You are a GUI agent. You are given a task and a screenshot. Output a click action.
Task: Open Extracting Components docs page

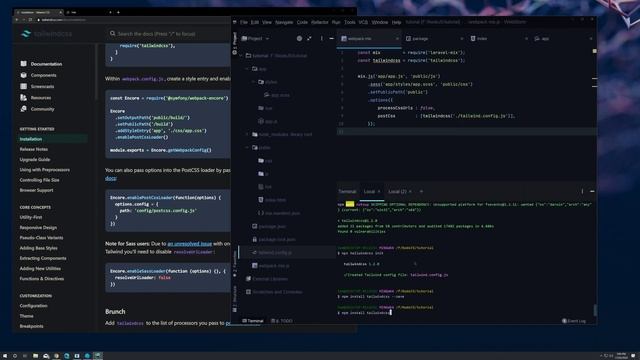43,258
